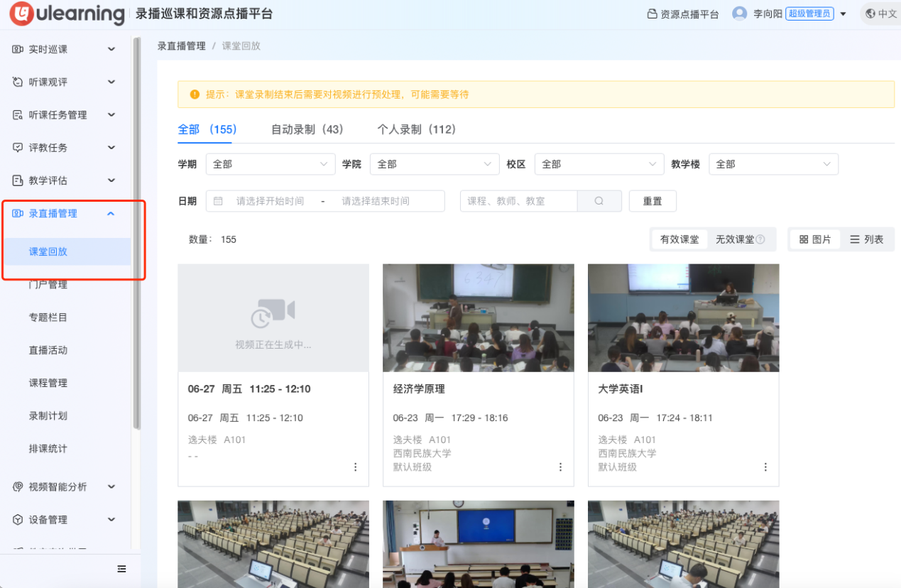Screen dimensions: 901x588
Task: Click the sidebar vertical scrollbar
Action: coord(137,234)
